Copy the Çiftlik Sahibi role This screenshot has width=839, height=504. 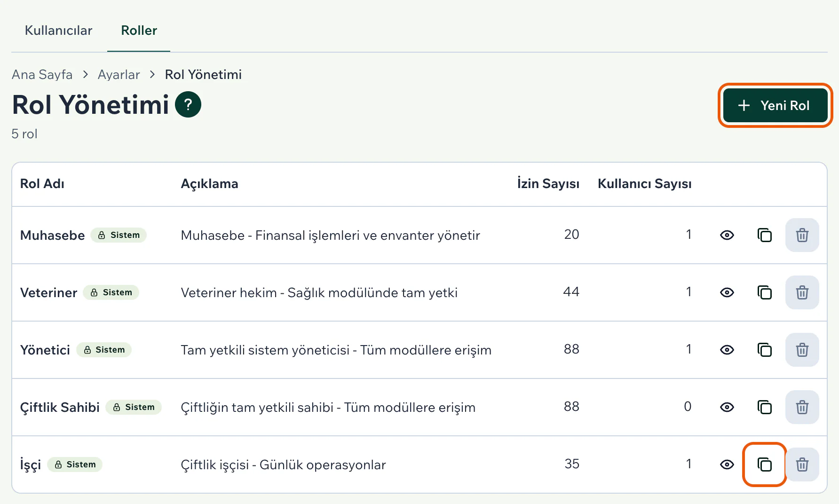765,407
